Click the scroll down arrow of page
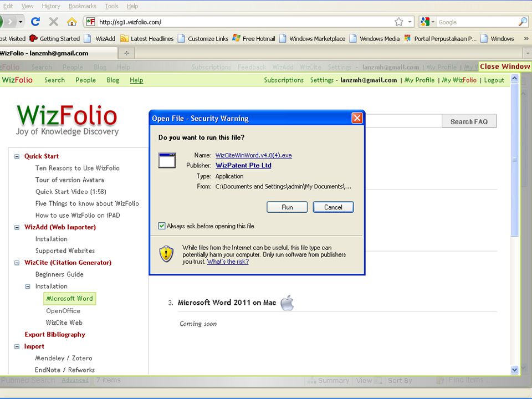Image resolution: width=532 pixels, height=399 pixels. click(x=514, y=370)
